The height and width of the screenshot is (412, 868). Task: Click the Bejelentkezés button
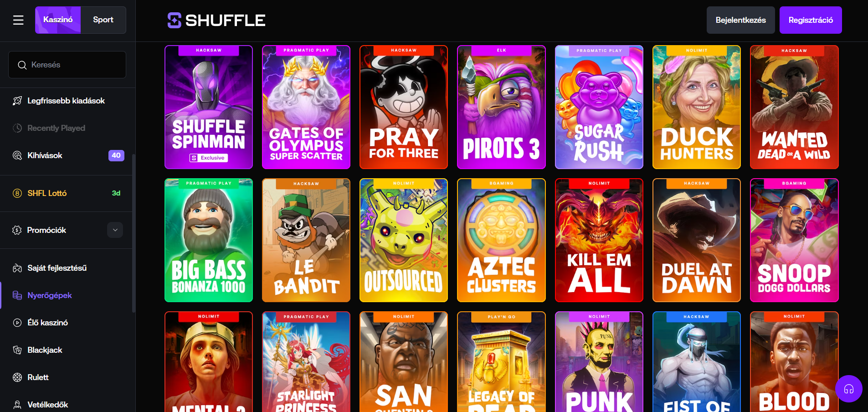(740, 20)
